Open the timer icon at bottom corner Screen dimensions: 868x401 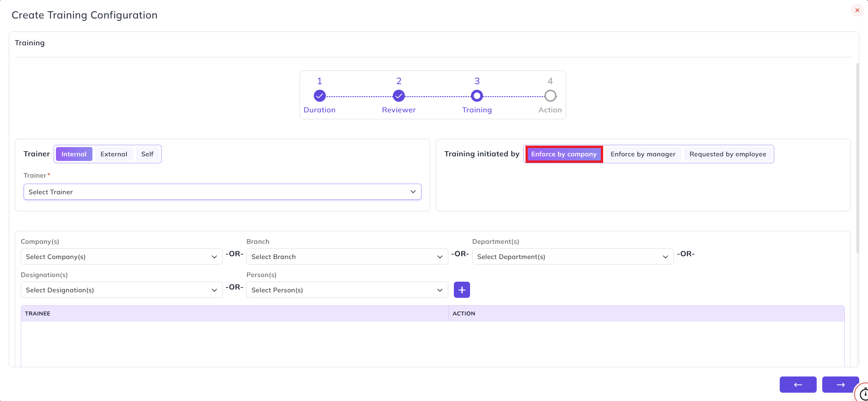coord(863,393)
